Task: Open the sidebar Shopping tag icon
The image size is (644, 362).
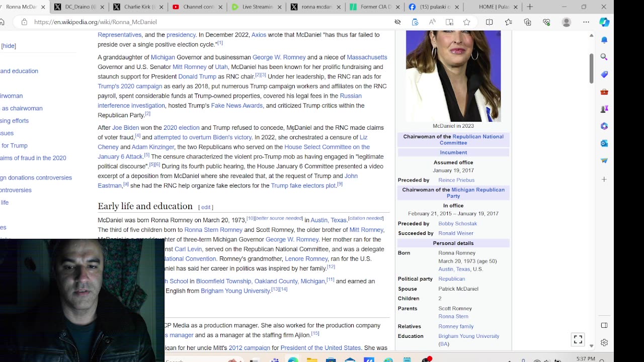Action: (x=604, y=74)
